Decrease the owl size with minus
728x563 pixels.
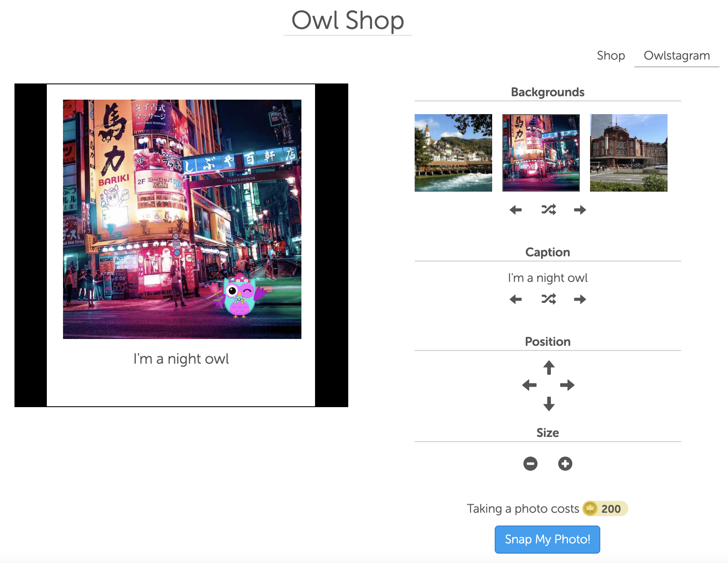coord(530,463)
